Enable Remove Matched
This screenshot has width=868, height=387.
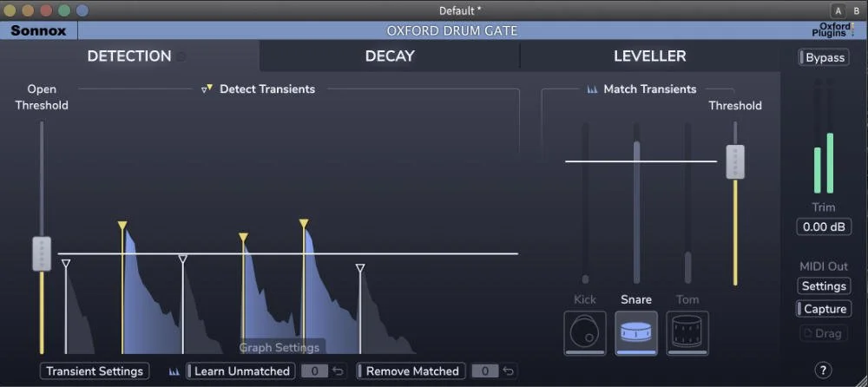(411, 371)
